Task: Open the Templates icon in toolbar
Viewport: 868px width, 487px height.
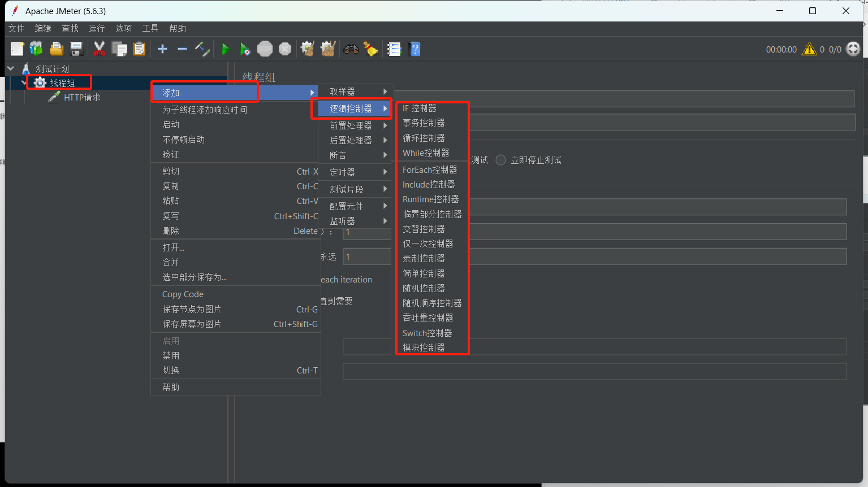Action: click(36, 49)
